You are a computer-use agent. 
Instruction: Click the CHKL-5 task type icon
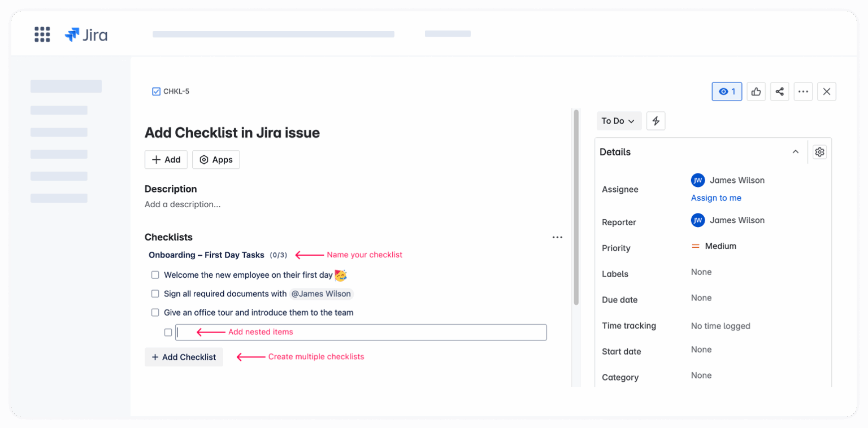(x=155, y=91)
